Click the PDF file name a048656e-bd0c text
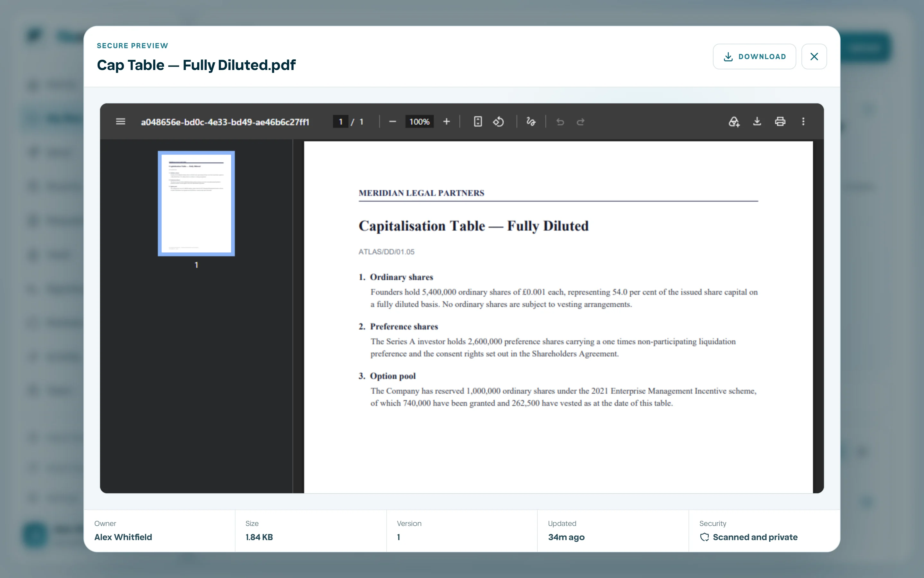This screenshot has height=578, width=924. pos(225,122)
